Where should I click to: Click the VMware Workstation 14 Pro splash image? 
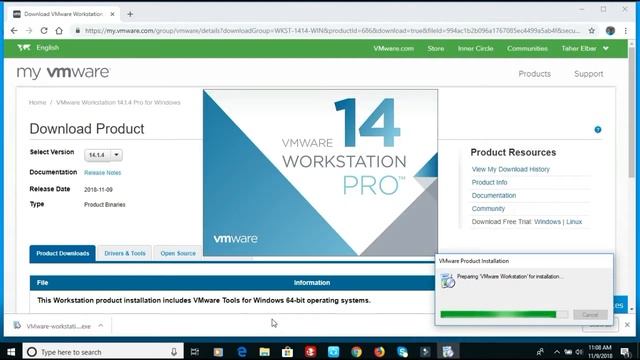click(x=320, y=173)
